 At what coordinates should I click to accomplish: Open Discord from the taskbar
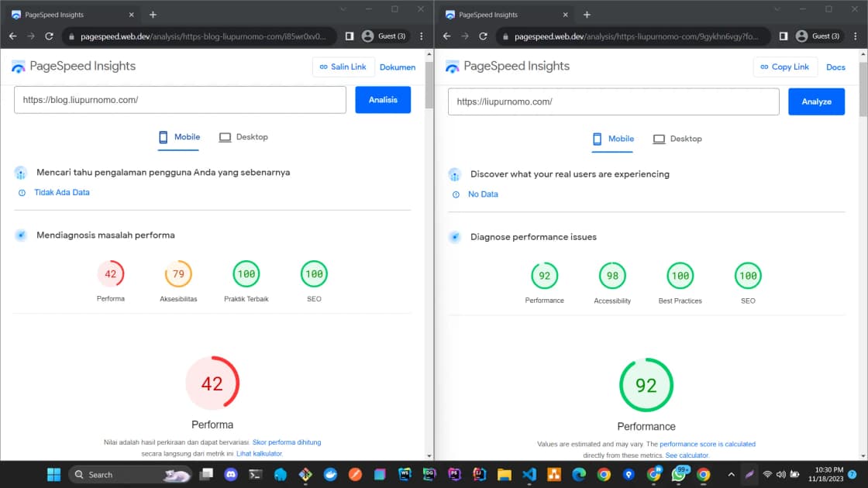(231, 475)
